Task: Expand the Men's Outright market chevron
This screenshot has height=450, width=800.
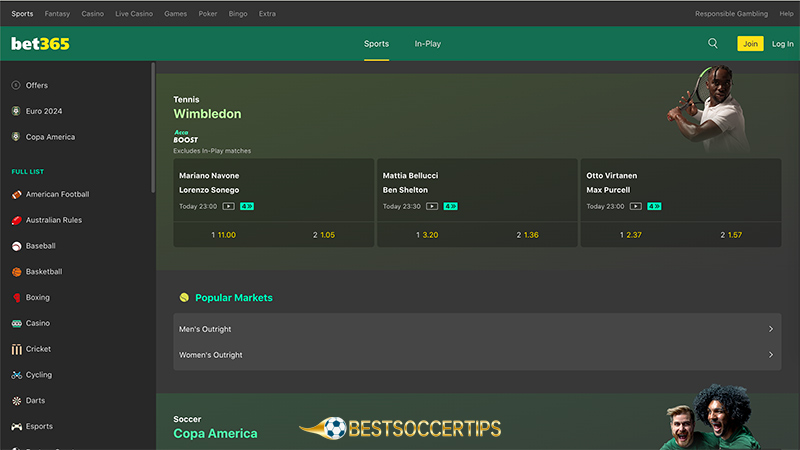Action: (x=771, y=329)
